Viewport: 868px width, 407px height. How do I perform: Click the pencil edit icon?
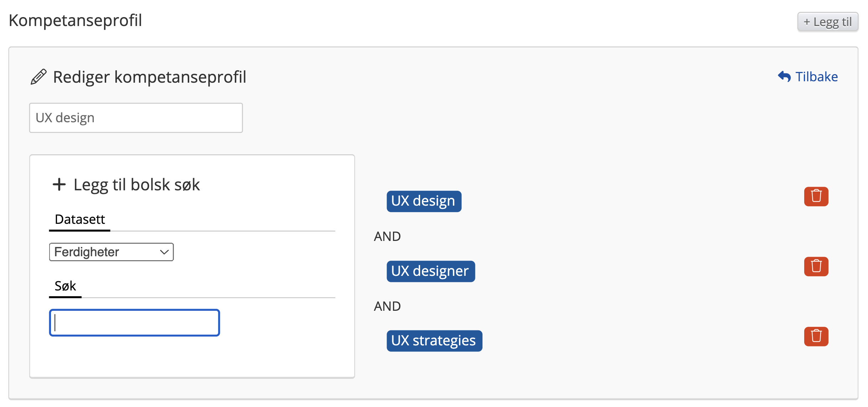tap(38, 77)
